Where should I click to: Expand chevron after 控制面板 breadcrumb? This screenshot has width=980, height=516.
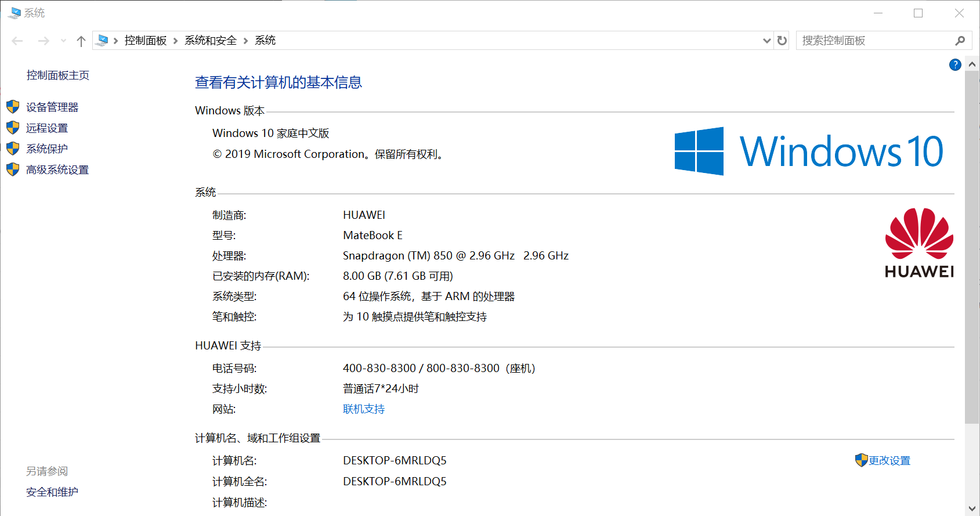pos(175,41)
